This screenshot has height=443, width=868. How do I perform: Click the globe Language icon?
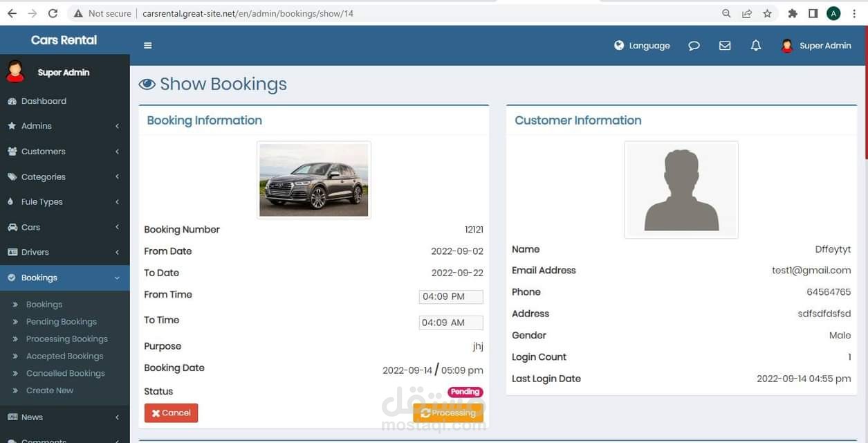(619, 46)
